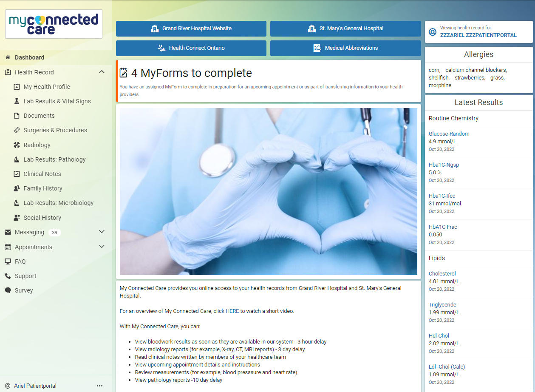Click the MyForms notepad icon
The height and width of the screenshot is (392, 535).
[124, 73]
